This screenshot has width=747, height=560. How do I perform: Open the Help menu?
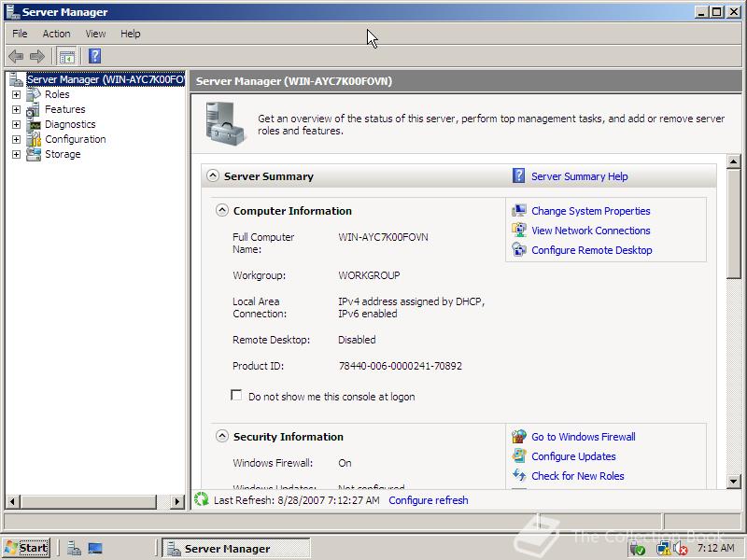130,34
